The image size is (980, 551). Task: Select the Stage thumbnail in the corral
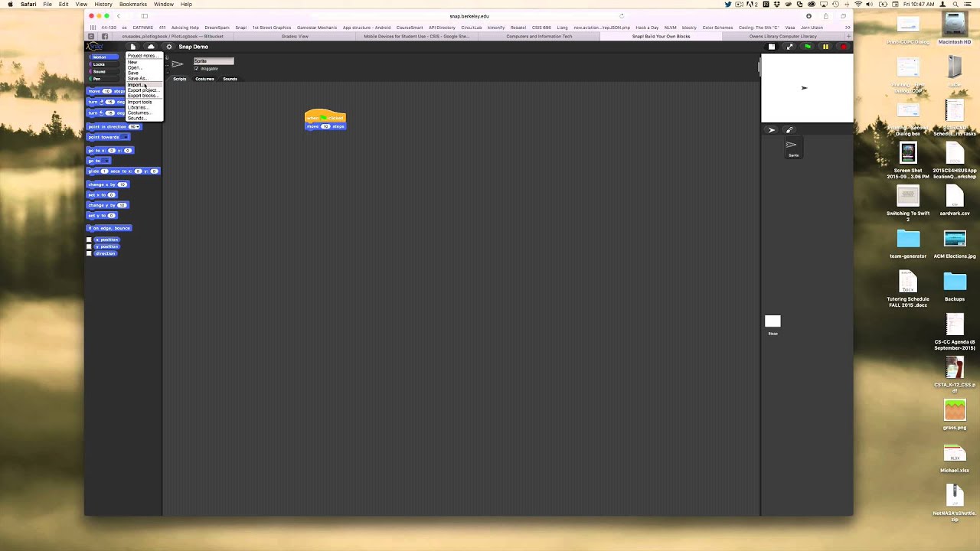pos(773,324)
